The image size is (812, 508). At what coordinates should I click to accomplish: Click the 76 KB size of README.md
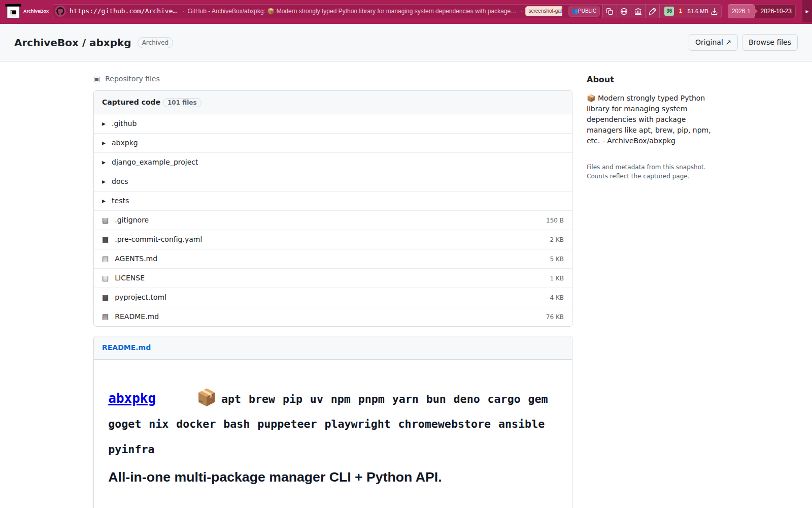click(555, 317)
